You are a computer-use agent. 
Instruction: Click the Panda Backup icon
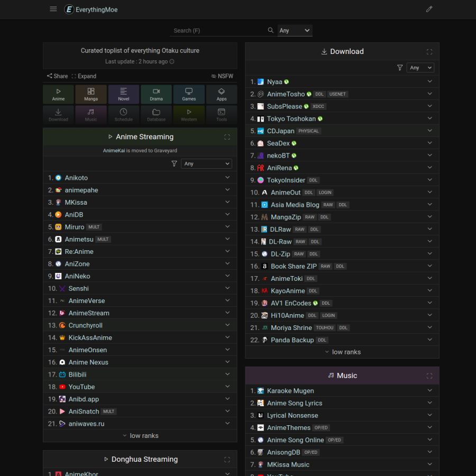tap(264, 340)
